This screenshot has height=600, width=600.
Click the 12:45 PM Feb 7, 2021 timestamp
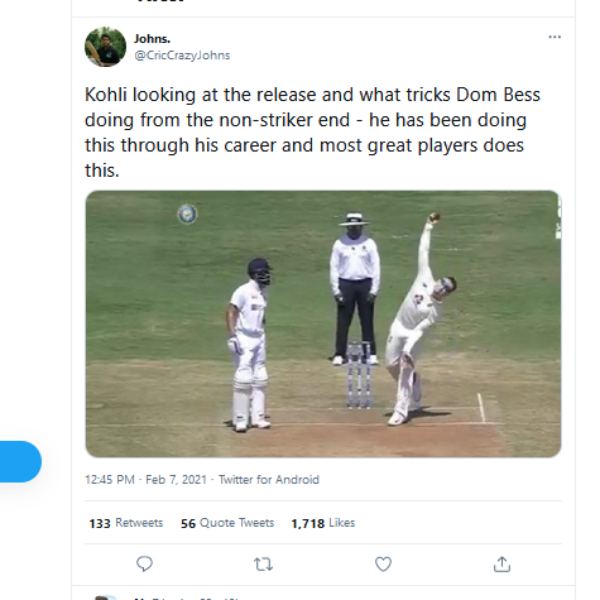pyautogui.click(x=146, y=480)
